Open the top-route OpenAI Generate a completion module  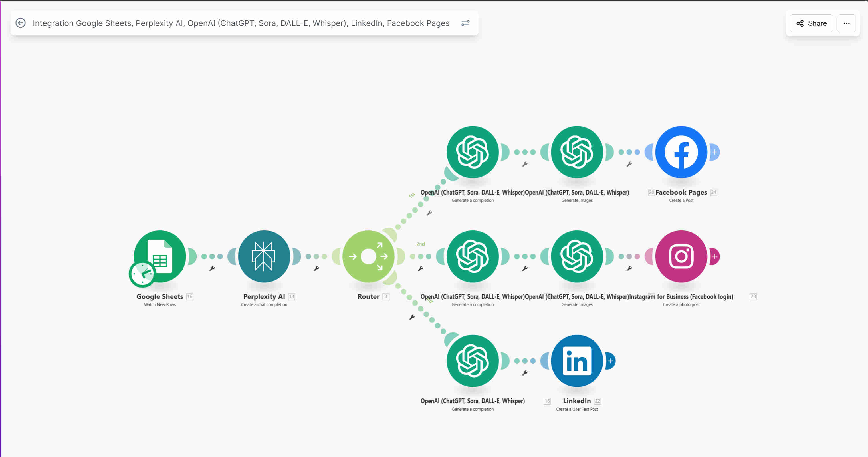click(x=473, y=152)
